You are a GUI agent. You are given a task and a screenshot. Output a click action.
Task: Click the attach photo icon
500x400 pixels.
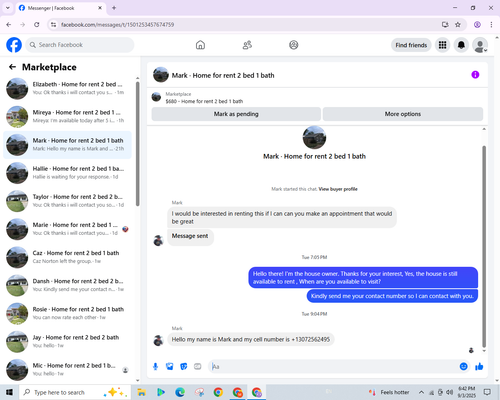170,367
